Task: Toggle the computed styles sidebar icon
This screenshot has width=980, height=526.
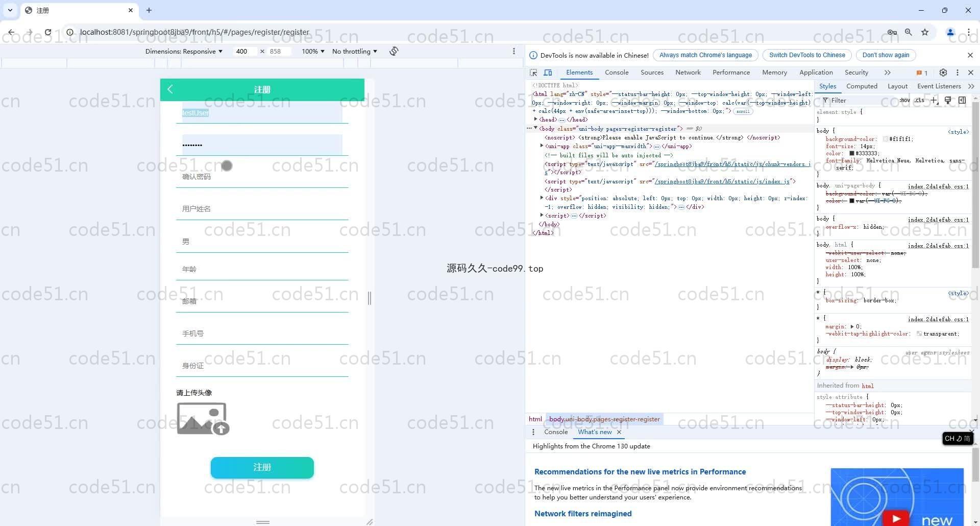Action: (x=962, y=101)
